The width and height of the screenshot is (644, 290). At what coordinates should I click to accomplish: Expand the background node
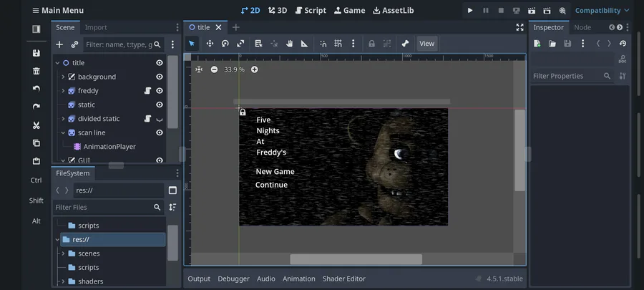(63, 77)
